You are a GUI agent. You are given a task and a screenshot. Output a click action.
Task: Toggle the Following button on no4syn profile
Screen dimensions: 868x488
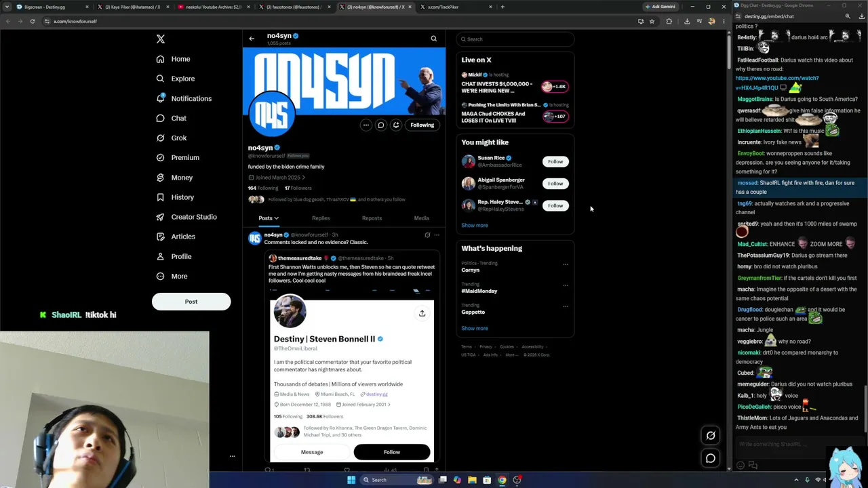tap(422, 125)
